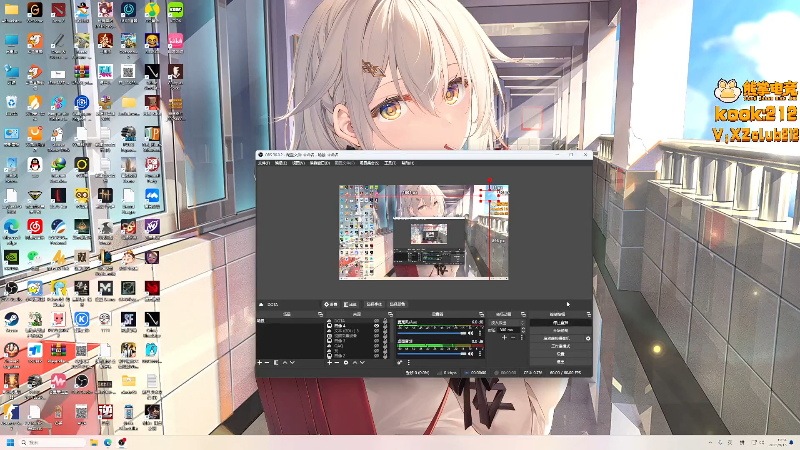Open source Properties from the source toolbar
Viewport: 800px width, 450px height.
click(331, 305)
